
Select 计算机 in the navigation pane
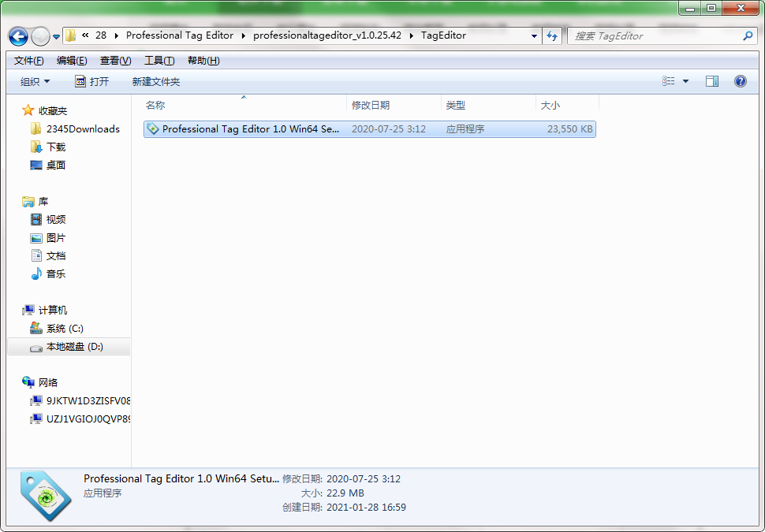point(53,310)
